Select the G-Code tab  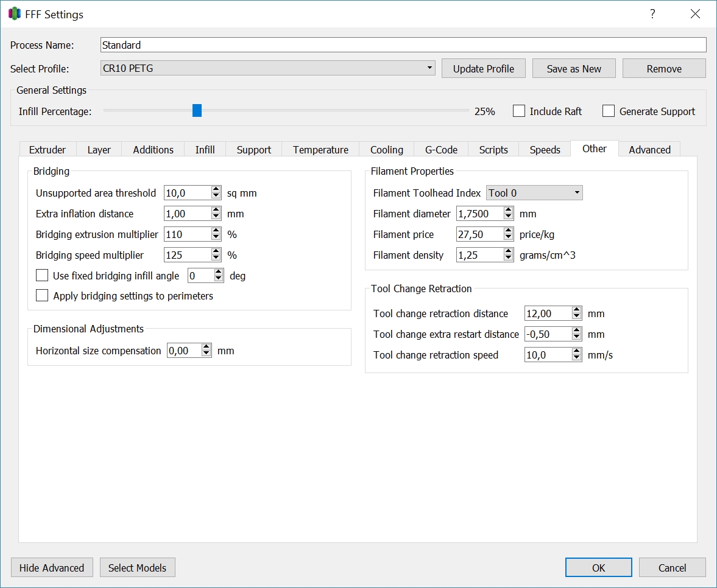(x=441, y=149)
